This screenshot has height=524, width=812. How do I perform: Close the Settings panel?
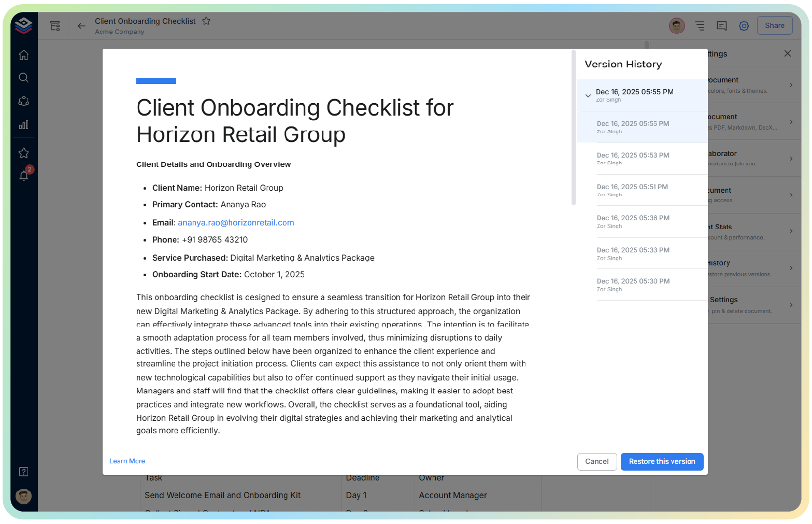click(x=787, y=53)
